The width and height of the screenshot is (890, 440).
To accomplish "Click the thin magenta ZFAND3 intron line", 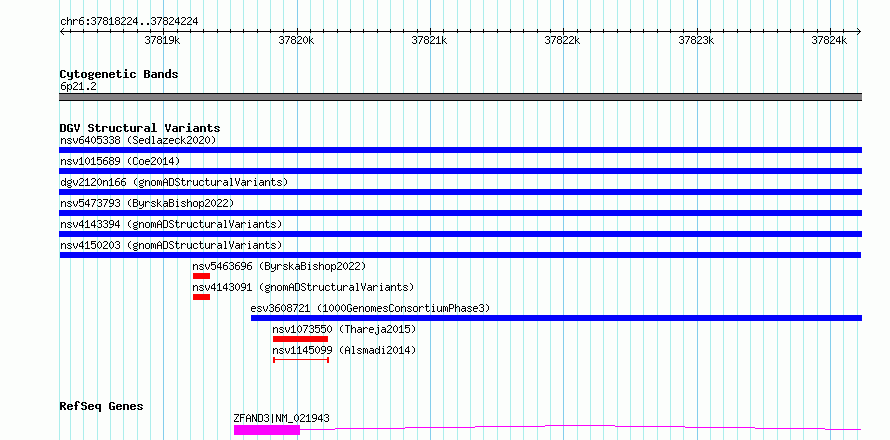I will coord(581,427).
